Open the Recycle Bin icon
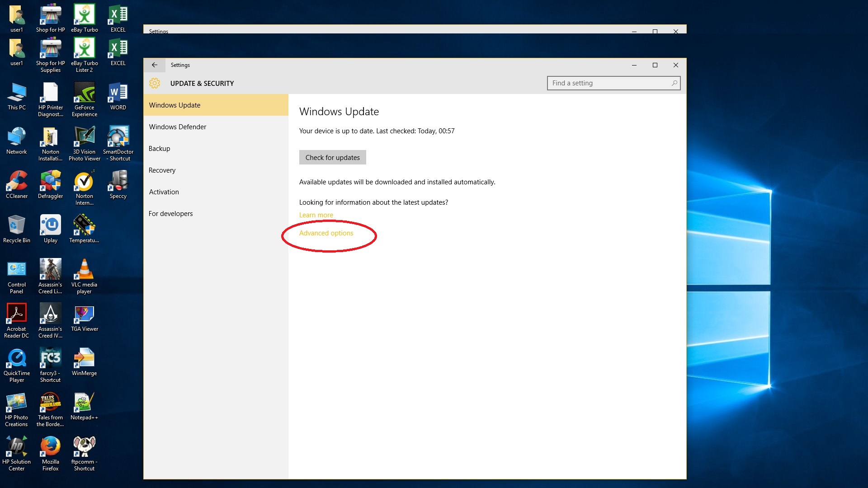The height and width of the screenshot is (488, 868). point(17,229)
